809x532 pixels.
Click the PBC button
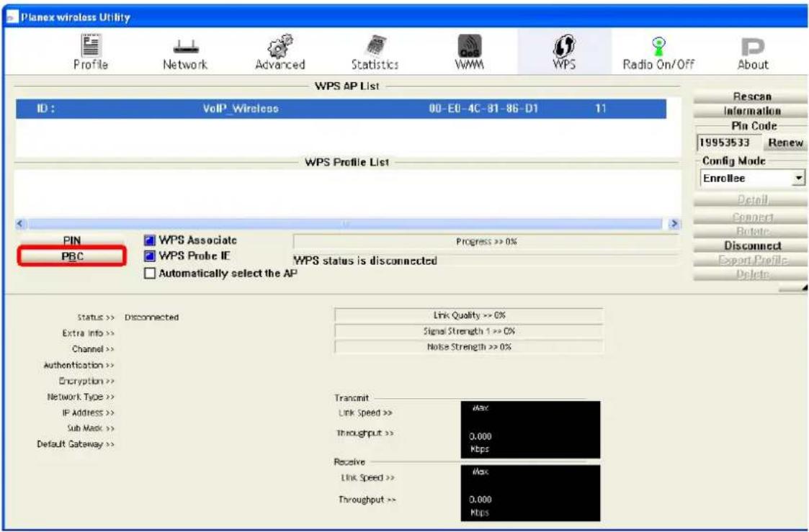click(x=72, y=256)
